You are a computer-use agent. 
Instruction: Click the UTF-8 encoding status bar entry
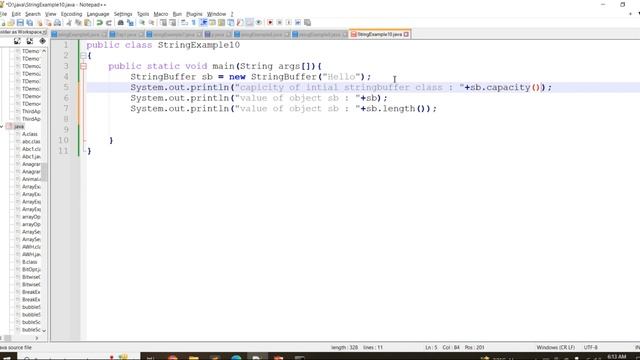pyautogui.click(x=591, y=347)
